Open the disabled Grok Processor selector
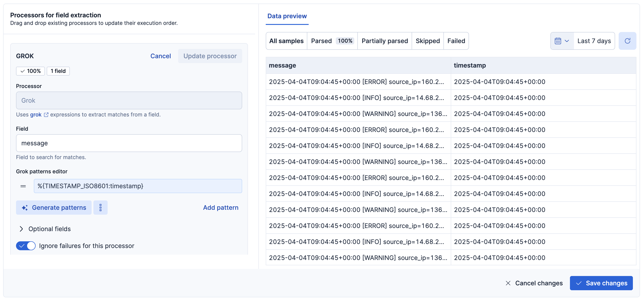 pyautogui.click(x=129, y=100)
